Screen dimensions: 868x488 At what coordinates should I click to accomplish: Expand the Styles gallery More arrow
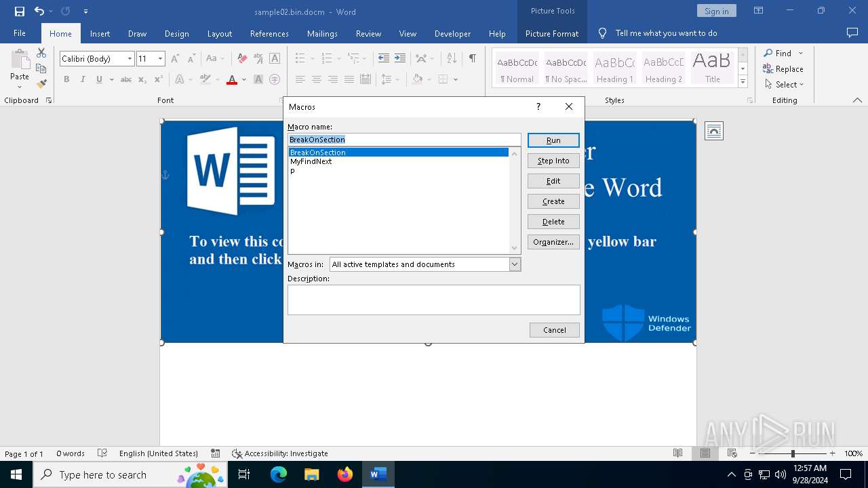click(x=743, y=82)
